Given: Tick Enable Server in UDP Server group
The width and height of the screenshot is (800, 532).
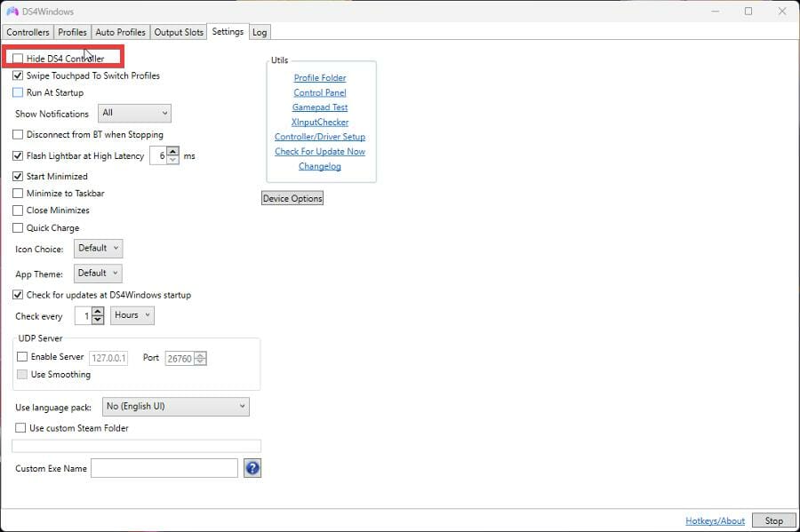Looking at the screenshot, I should (x=22, y=357).
